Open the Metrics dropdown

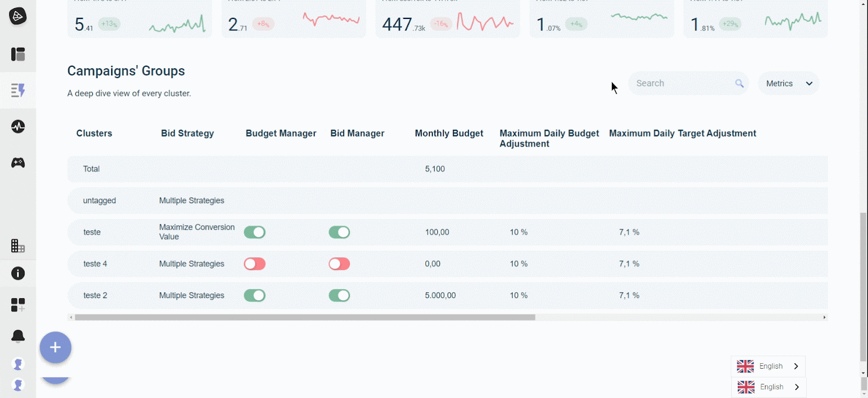coord(788,84)
